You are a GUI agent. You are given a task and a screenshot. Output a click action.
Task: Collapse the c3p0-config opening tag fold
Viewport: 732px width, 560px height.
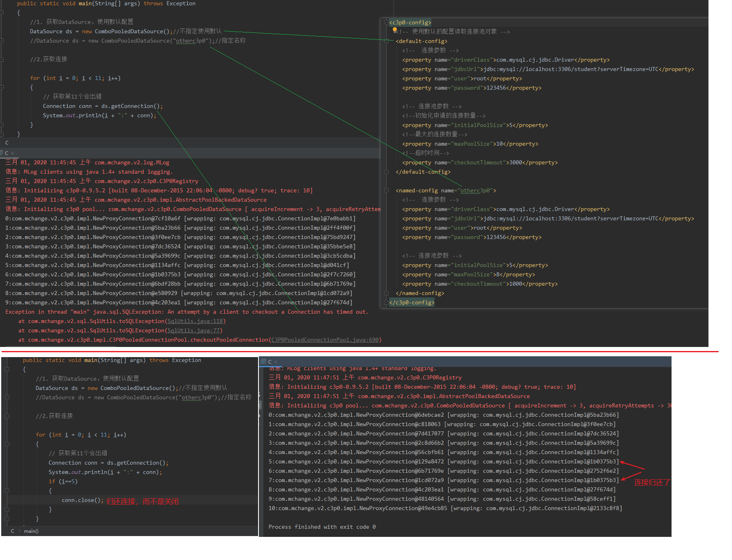click(x=386, y=22)
